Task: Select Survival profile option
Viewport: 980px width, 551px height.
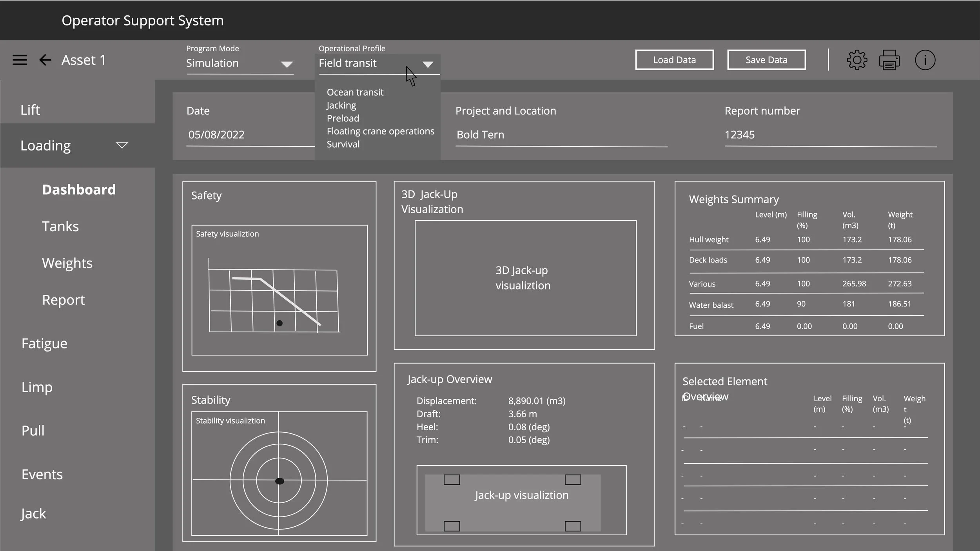Action: point(343,144)
